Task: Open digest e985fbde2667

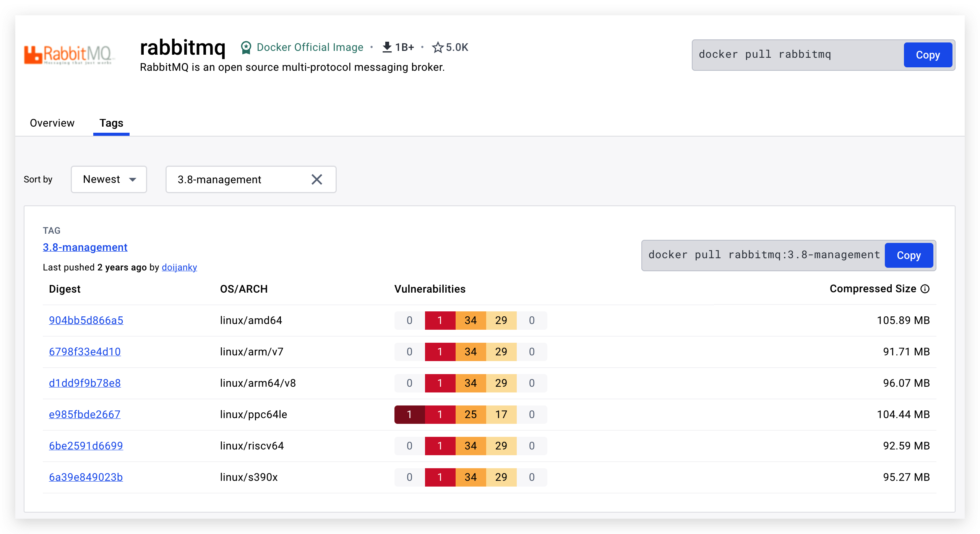Action: (84, 415)
